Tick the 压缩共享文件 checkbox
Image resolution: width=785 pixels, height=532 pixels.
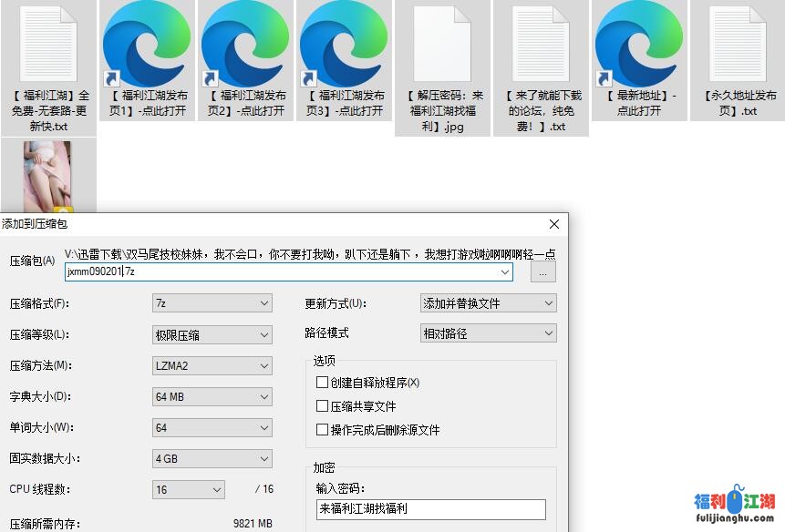point(322,406)
